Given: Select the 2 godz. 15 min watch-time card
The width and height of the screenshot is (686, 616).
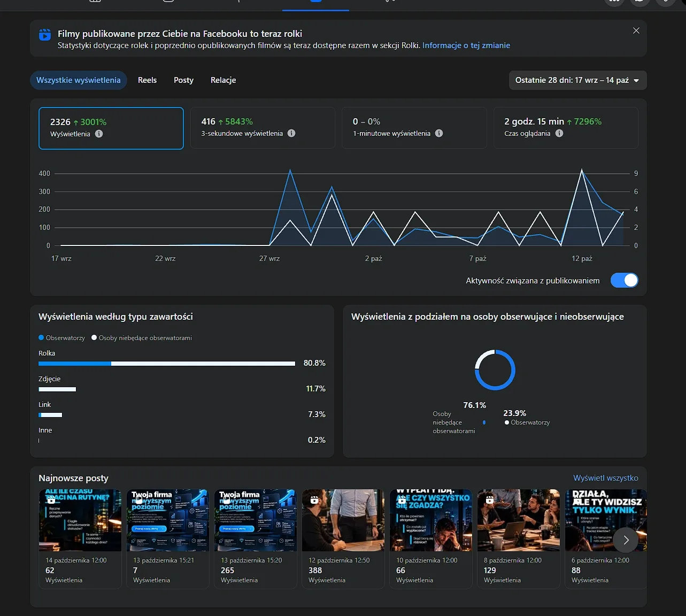Looking at the screenshot, I should [x=566, y=128].
